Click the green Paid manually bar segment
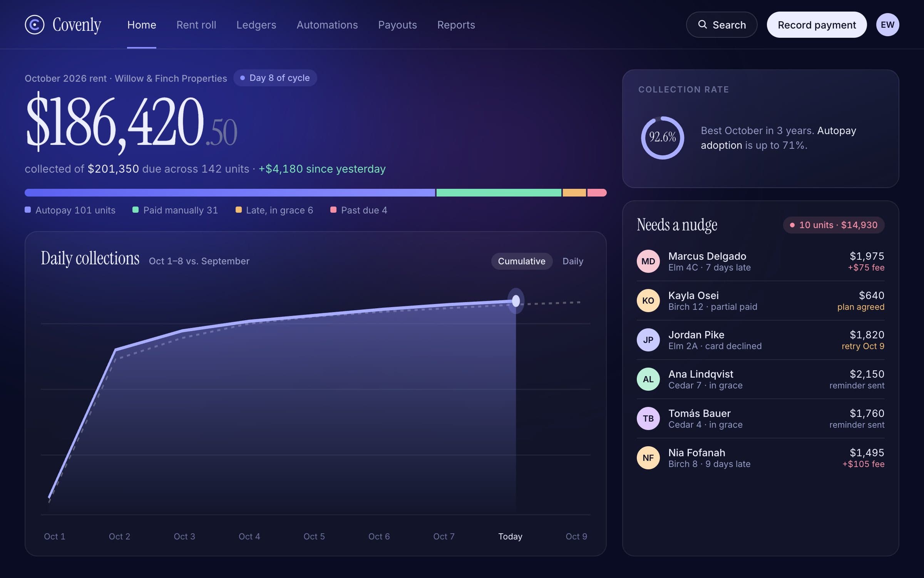The height and width of the screenshot is (578, 924). coord(499,193)
